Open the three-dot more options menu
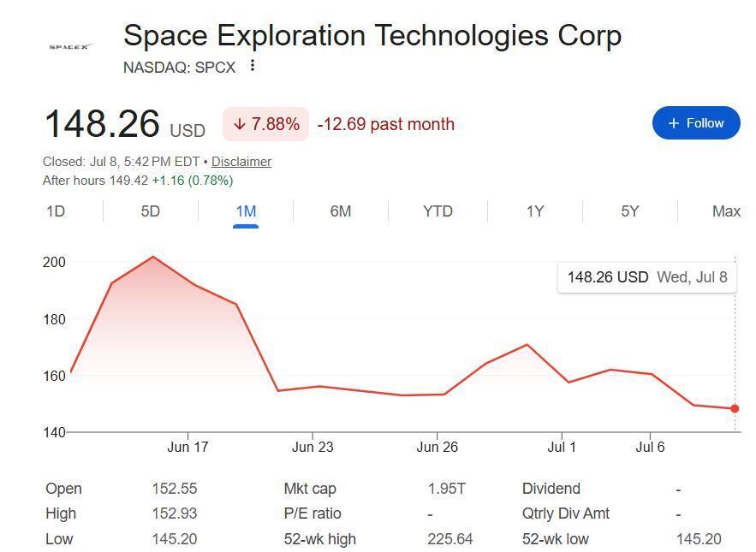Viewport: 756px width, 552px height. 253,65
